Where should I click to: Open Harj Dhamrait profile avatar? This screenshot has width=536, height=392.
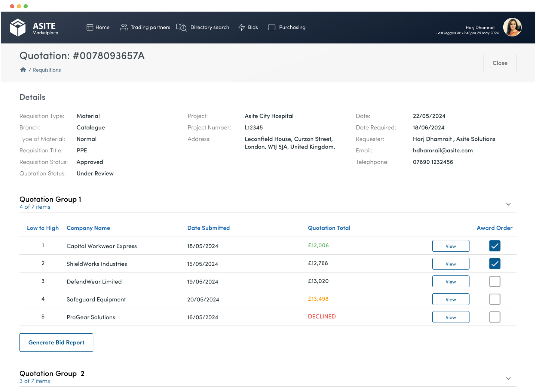pos(512,27)
